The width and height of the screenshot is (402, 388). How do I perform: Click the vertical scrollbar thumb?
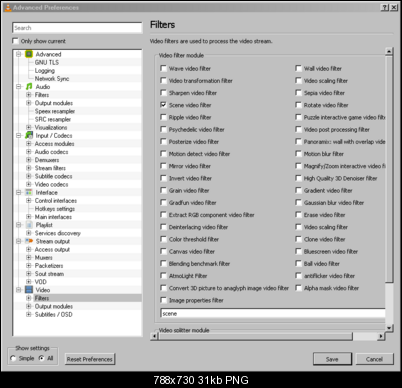389,169
